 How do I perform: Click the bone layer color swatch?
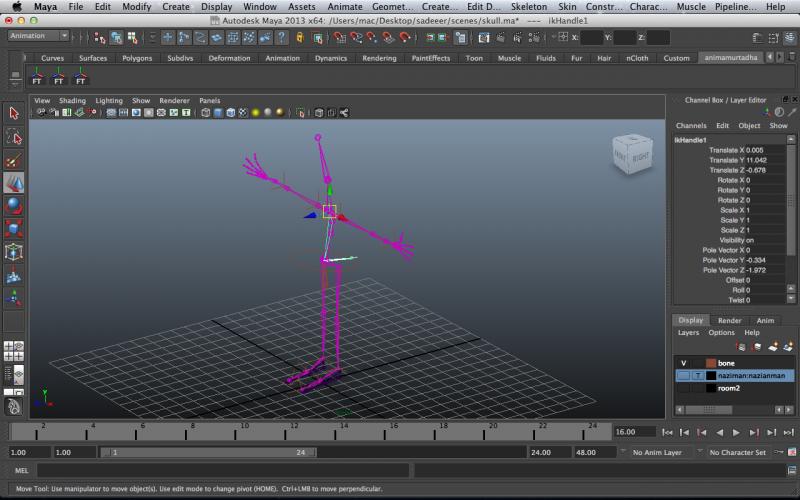click(x=710, y=363)
